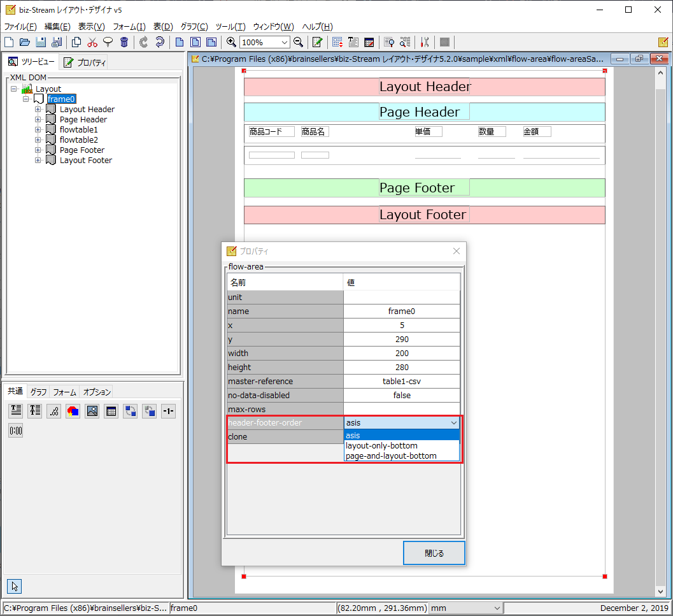Select the numeric .00 field tool

pyautogui.click(x=53, y=411)
